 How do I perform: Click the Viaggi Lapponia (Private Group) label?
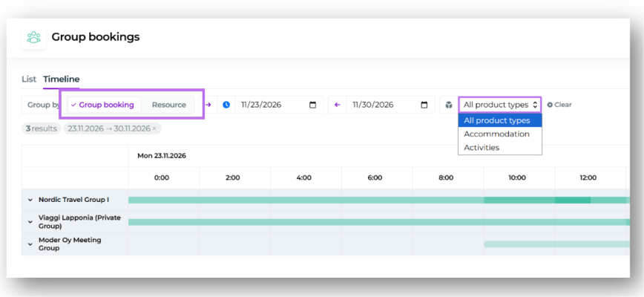click(79, 222)
